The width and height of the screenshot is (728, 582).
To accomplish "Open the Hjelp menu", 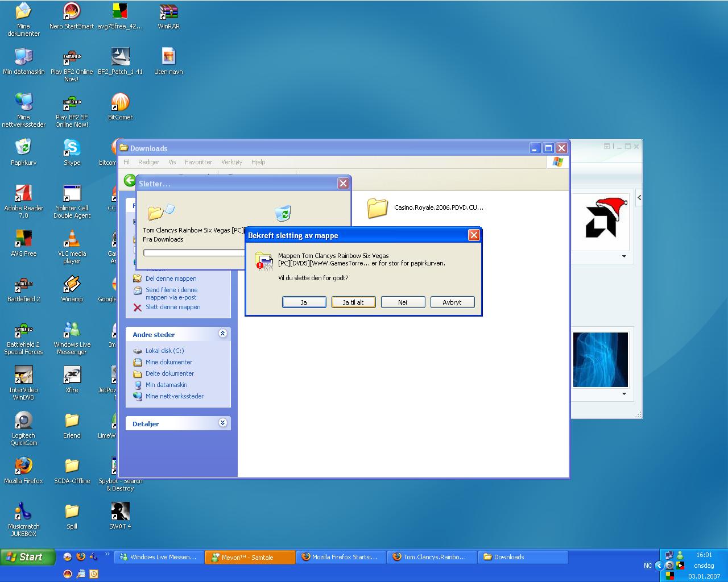I will [x=258, y=162].
